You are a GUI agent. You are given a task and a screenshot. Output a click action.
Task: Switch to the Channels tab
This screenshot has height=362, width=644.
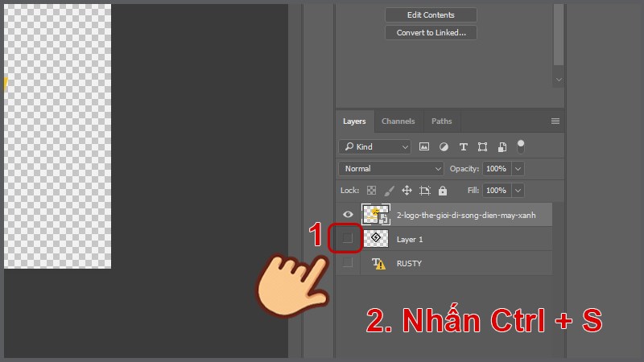pyautogui.click(x=398, y=121)
